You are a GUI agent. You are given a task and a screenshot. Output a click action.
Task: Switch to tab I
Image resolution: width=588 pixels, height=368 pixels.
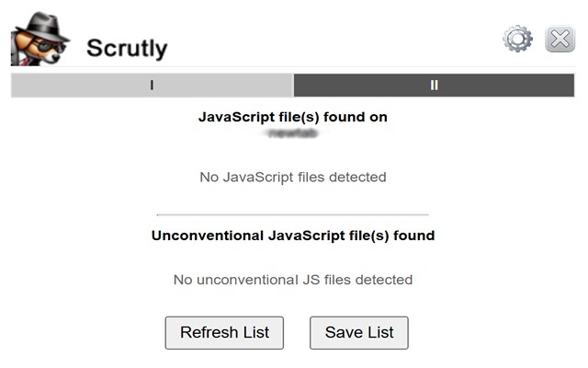point(152,85)
